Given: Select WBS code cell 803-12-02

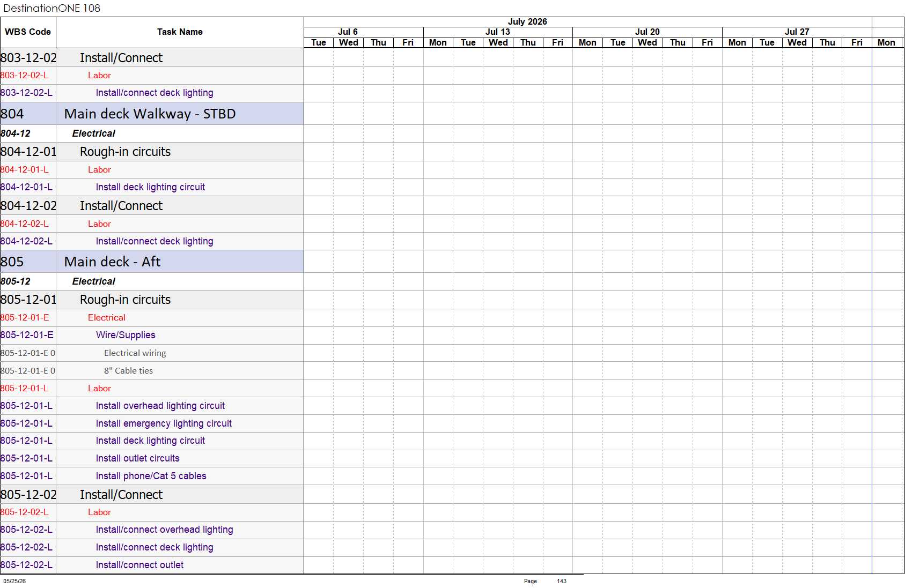Looking at the screenshot, I should 28,58.
